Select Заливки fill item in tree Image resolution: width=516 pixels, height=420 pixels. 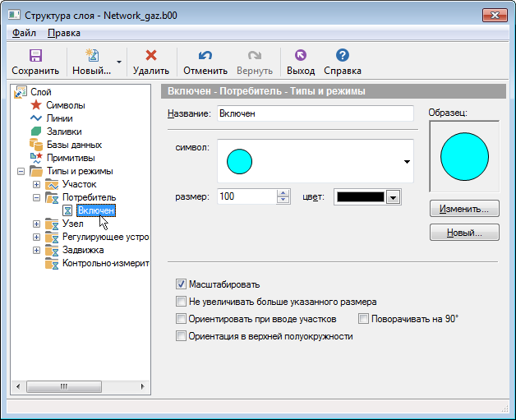[x=63, y=132]
